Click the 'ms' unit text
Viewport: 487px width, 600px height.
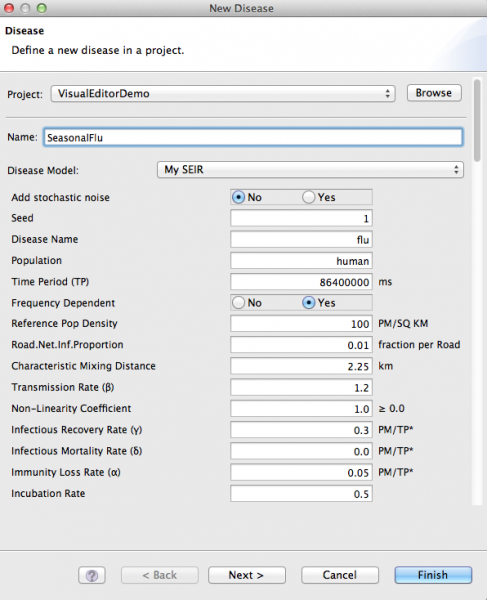click(x=385, y=282)
